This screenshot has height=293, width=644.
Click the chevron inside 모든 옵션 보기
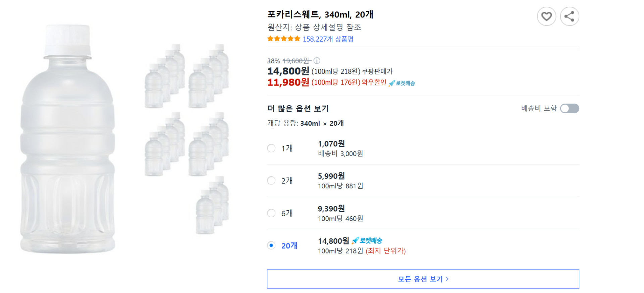[x=448, y=279]
